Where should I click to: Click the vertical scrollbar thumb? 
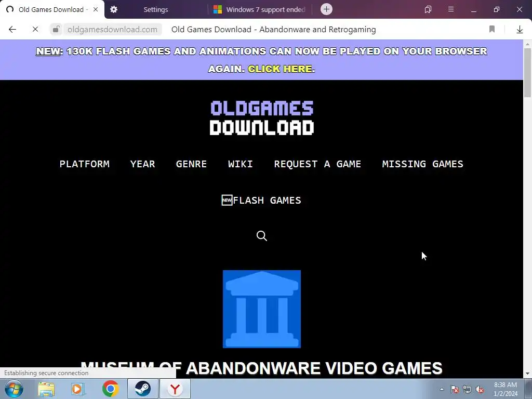[x=528, y=73]
